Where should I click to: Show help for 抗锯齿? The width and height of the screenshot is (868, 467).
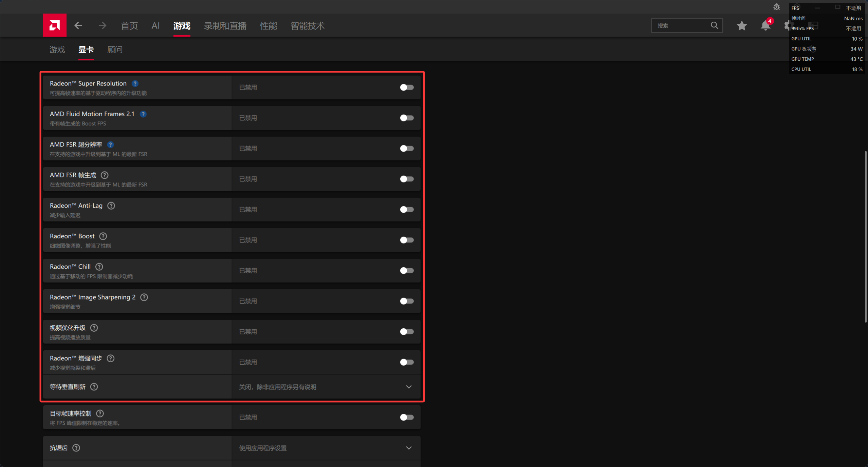point(76,448)
